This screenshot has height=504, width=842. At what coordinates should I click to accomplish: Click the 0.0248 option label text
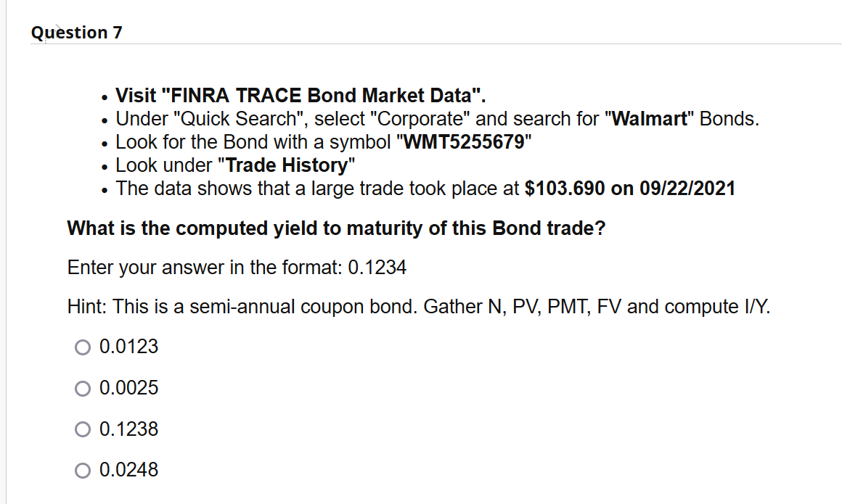coord(128,470)
